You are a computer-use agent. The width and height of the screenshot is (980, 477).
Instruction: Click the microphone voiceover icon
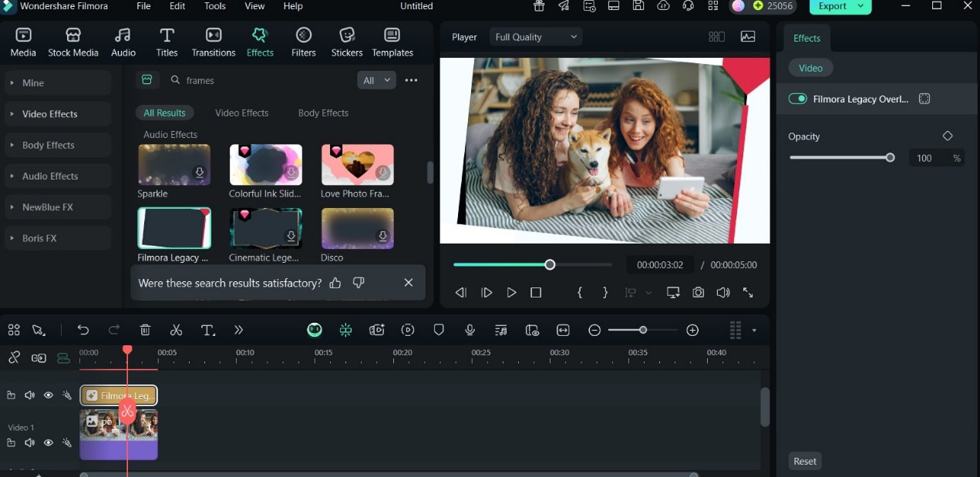pos(470,330)
